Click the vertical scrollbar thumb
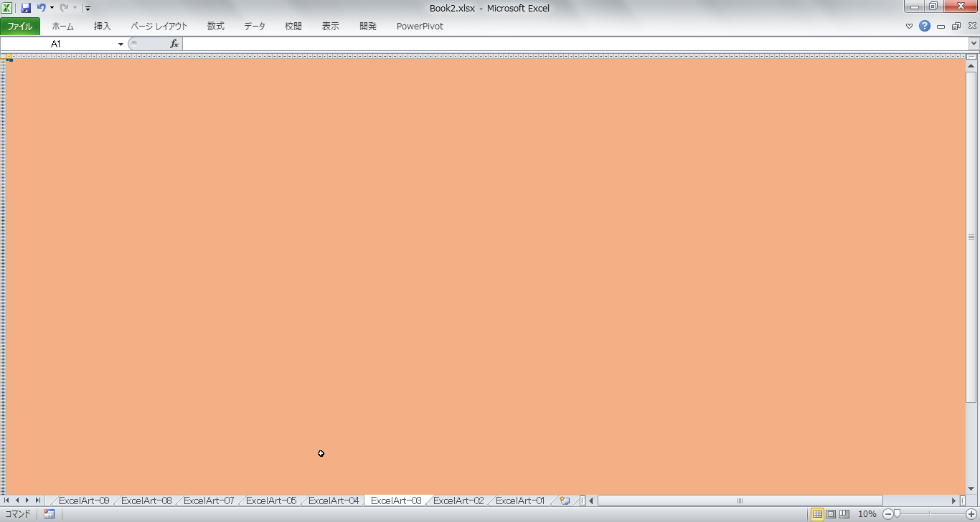This screenshot has width=980, height=522. pyautogui.click(x=971, y=237)
